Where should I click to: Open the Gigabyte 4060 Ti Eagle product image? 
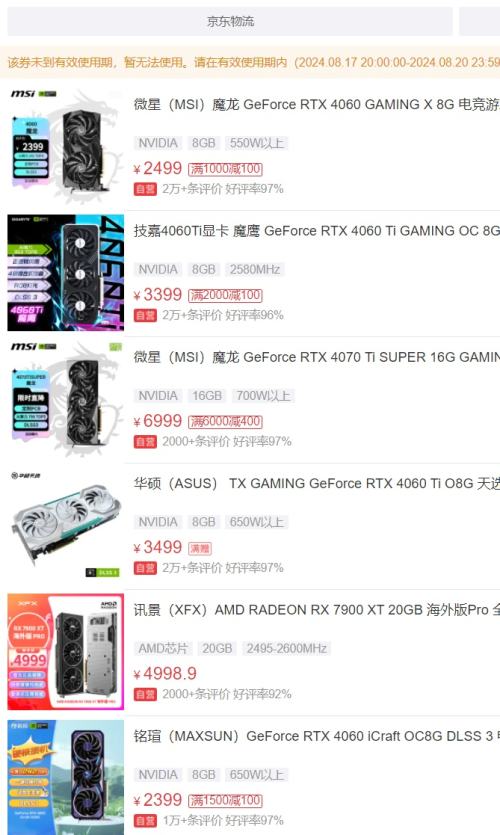65,273
